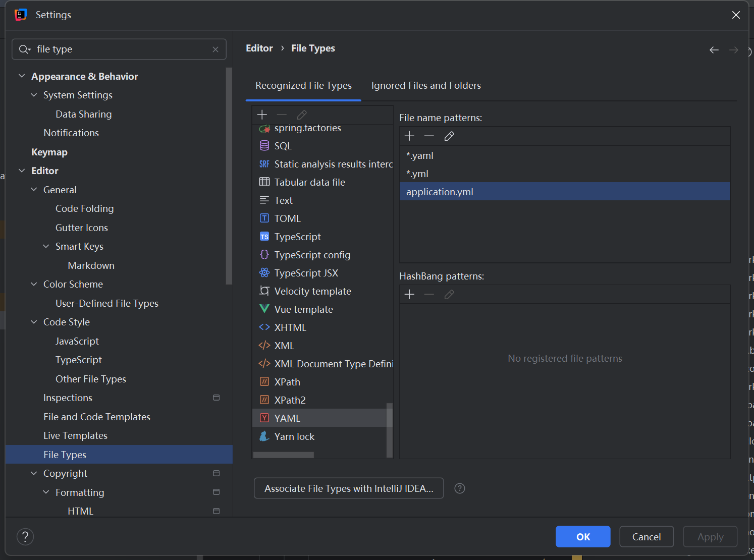The image size is (754, 560).
Task: Switch to Ignored Files and Folders tab
Action: (426, 86)
